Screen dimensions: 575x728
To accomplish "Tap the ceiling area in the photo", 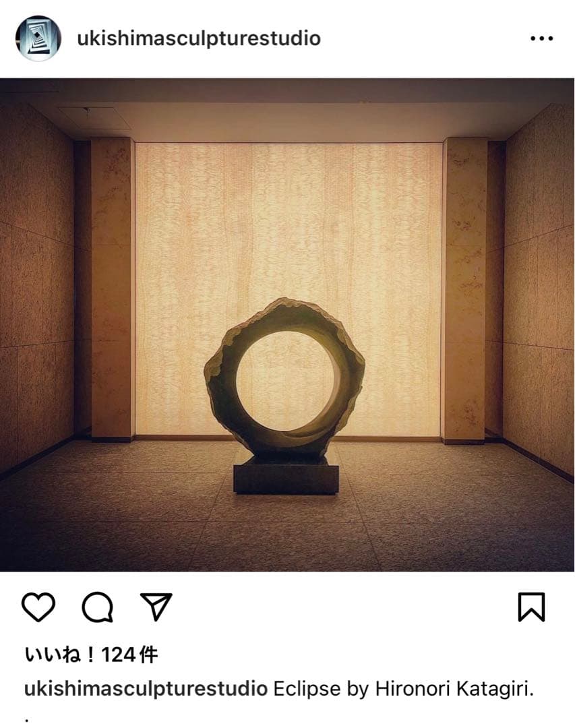I will (287, 116).
